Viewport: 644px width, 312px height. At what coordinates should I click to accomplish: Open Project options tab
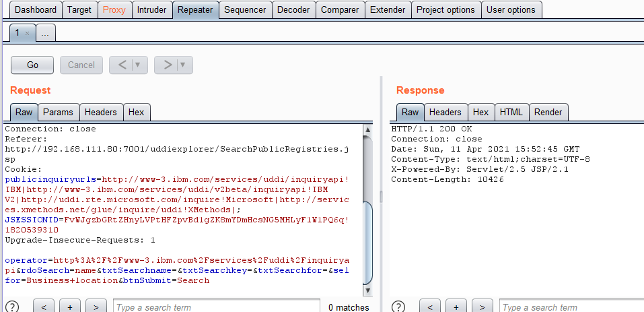point(445,10)
